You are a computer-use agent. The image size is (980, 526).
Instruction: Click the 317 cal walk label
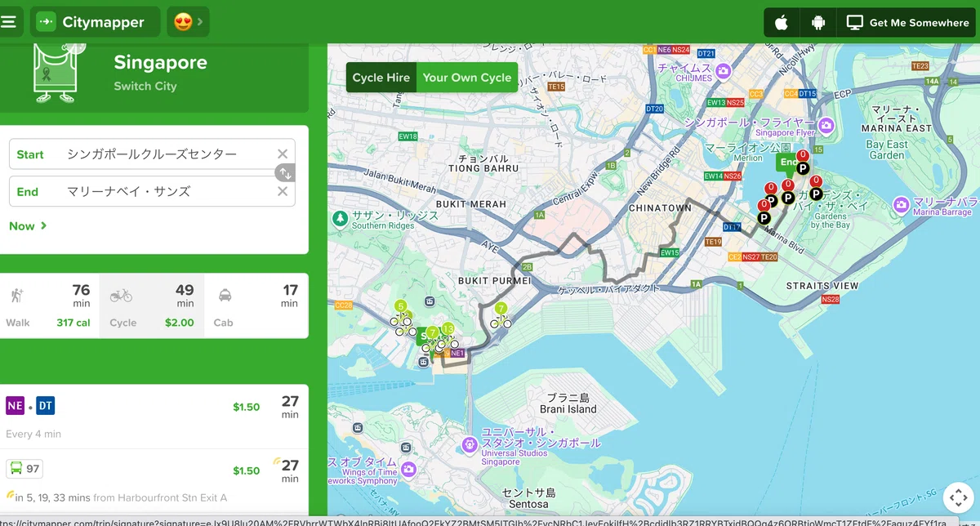73,323
